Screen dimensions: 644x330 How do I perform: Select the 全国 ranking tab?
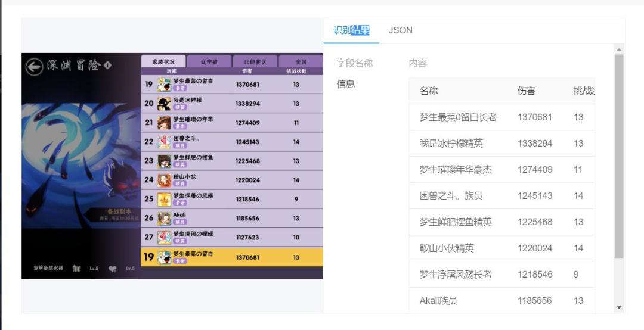301,61
